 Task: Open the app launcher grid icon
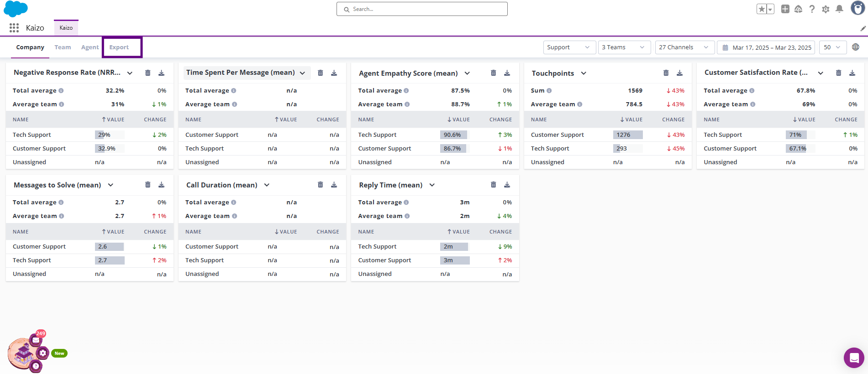[14, 28]
